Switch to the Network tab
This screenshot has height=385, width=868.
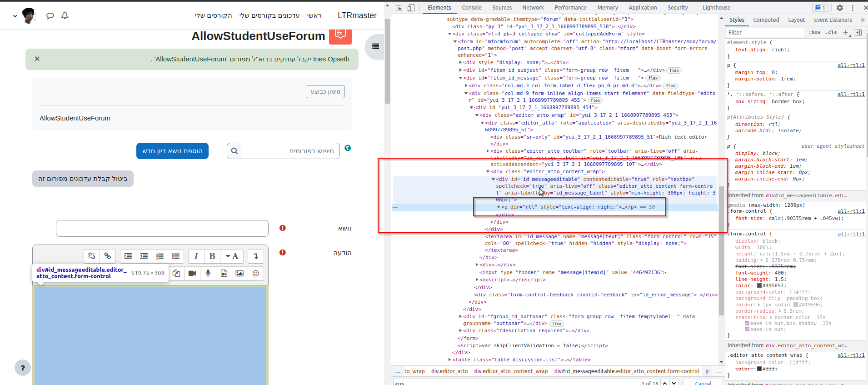[x=533, y=8]
